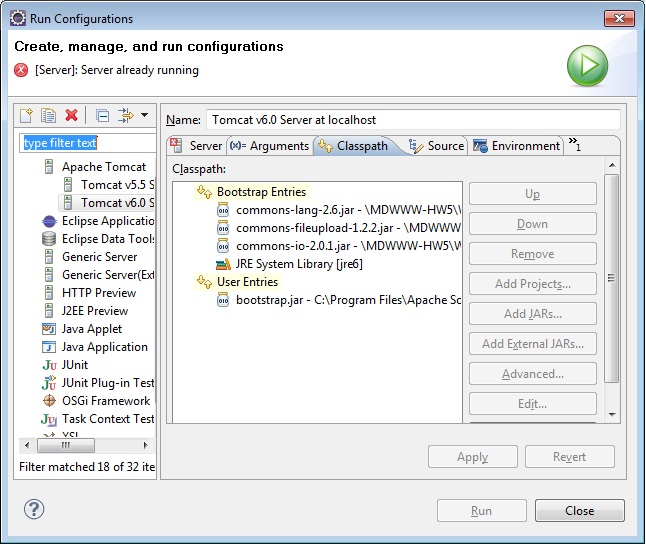Collapse All configurations icon
Viewport: 646px width, 544px height.
[102, 115]
